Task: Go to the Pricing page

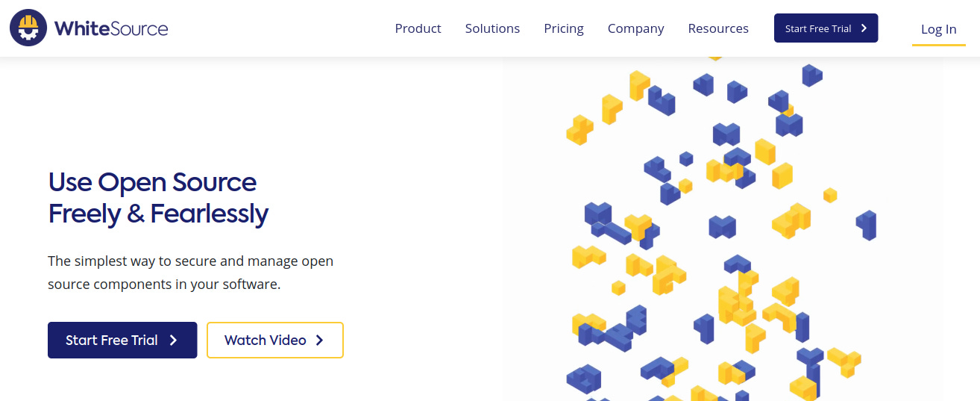Action: [564, 28]
